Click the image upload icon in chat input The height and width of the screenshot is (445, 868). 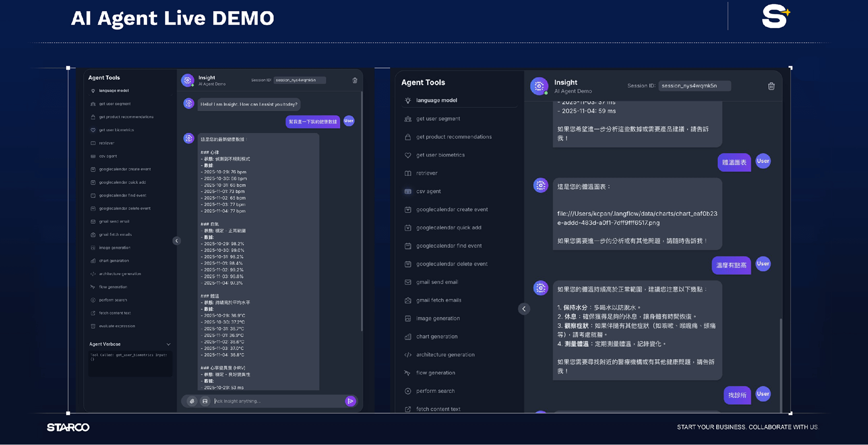205,401
